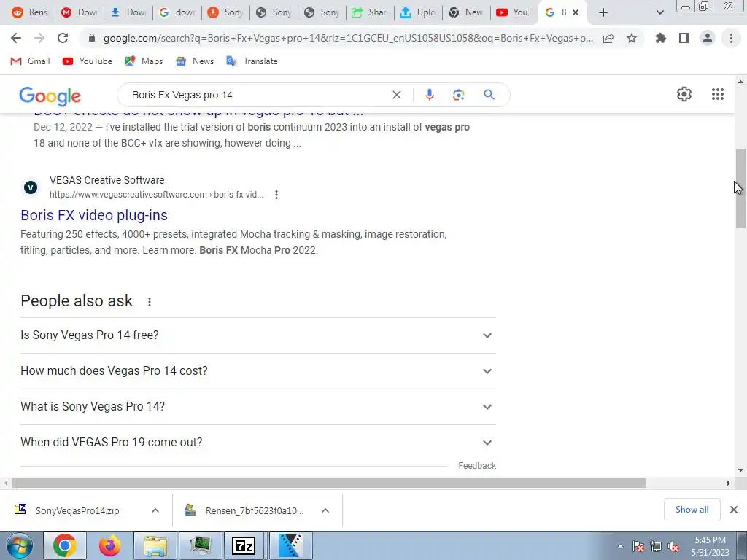Viewport: 747px width, 560px height.
Task: Open options arrow for Rensen download item
Action: coord(325,510)
